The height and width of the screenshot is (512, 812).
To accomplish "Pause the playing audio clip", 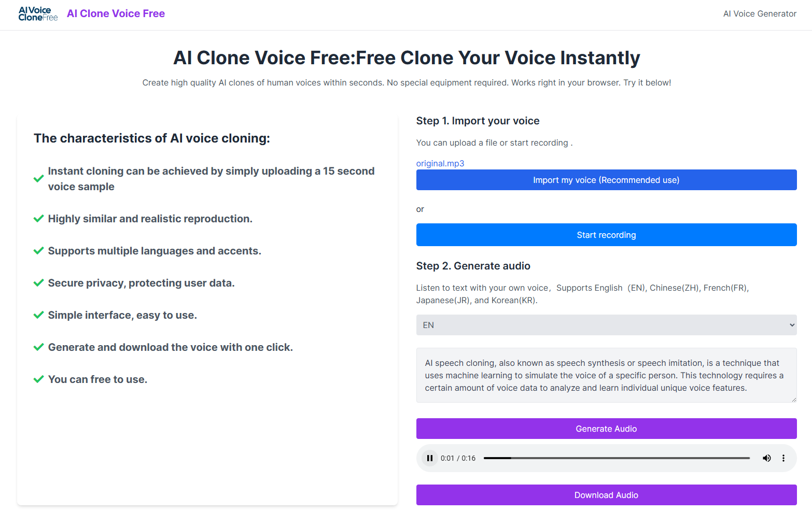I will [x=430, y=458].
